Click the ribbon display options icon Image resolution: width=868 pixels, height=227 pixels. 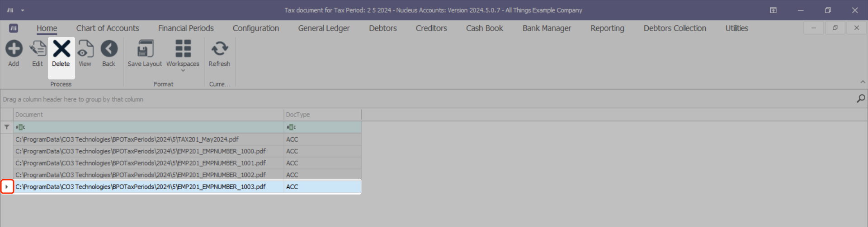774,10
